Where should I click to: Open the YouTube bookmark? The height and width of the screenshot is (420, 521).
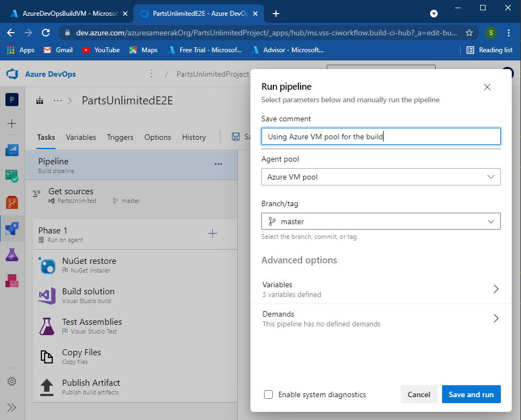(x=101, y=50)
